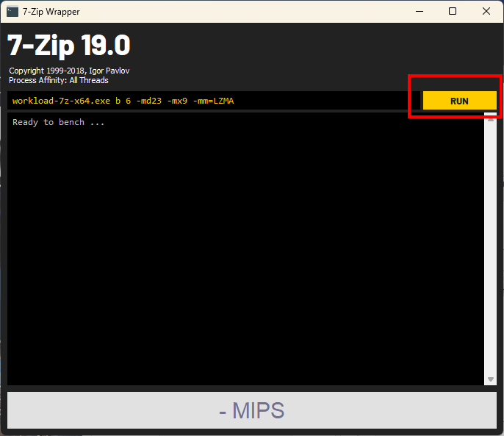Close the 7-Zip Wrapper window

[x=486, y=11]
